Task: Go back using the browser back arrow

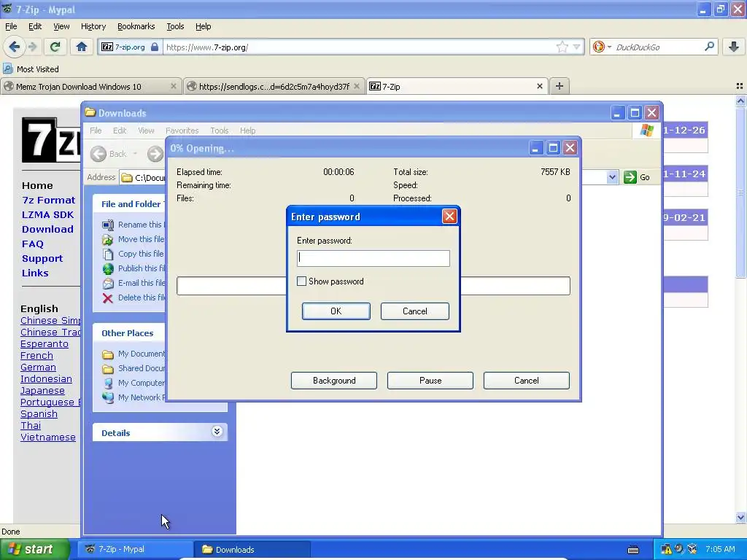Action: pos(14,47)
